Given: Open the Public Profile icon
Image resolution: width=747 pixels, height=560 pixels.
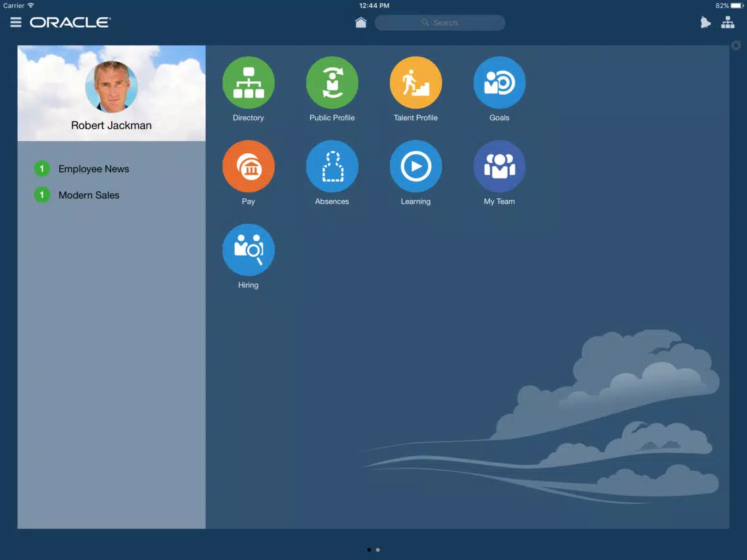Looking at the screenshot, I should coord(332,82).
